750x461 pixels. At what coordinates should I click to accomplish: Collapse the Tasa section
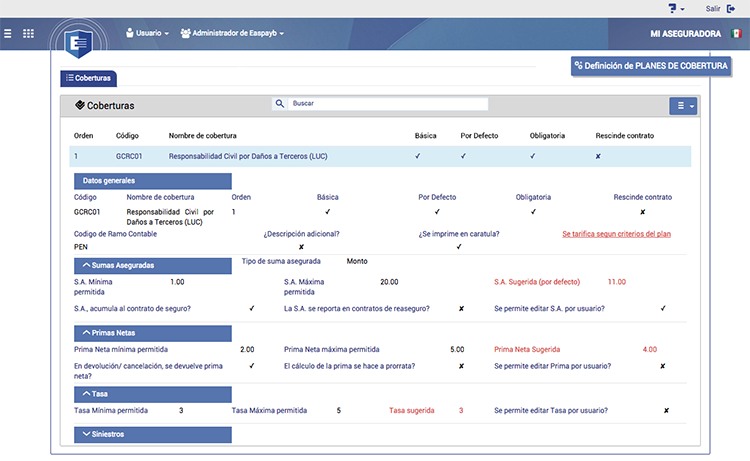pos(153,394)
